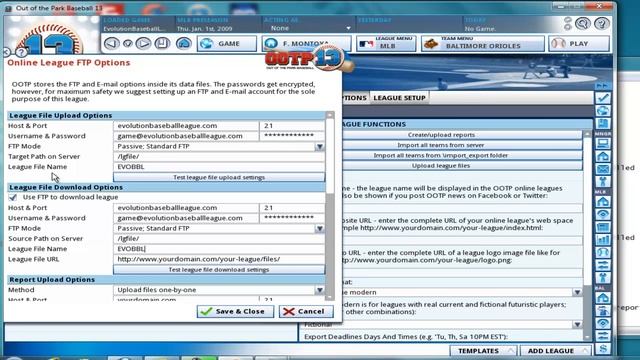Open the MLB League Menu
The height and width of the screenshot is (360, 640).
386,43
